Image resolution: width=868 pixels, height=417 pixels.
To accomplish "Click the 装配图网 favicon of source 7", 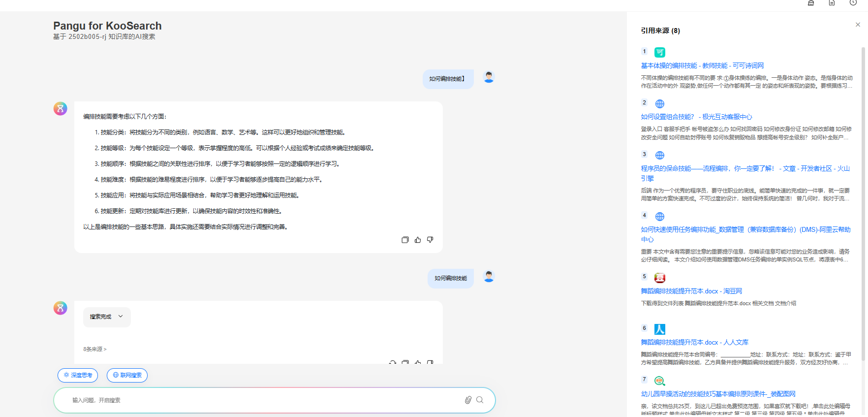I will [x=660, y=381].
